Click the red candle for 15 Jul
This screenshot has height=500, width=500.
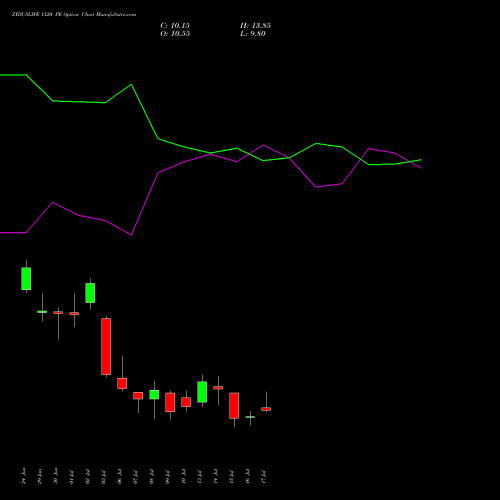click(234, 406)
